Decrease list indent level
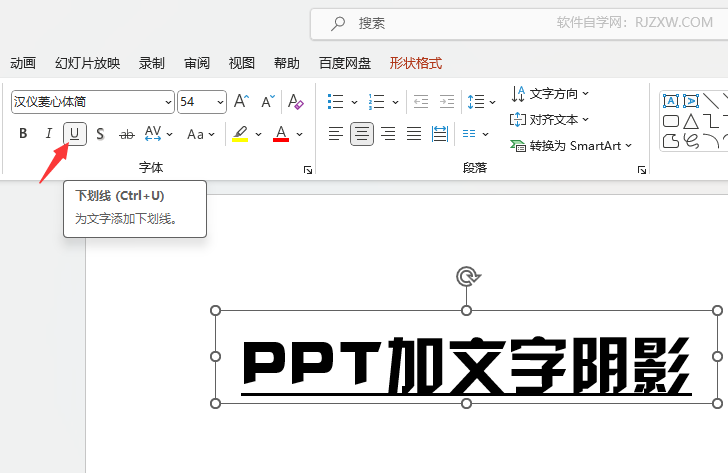This screenshot has height=473, width=728. (421, 101)
